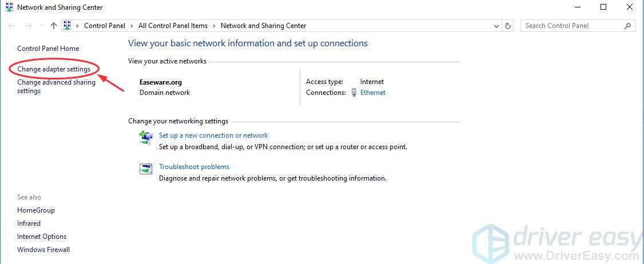Screen dimensions: 644x264
Task: Expand the address bar history dropdown
Action: pos(496,26)
